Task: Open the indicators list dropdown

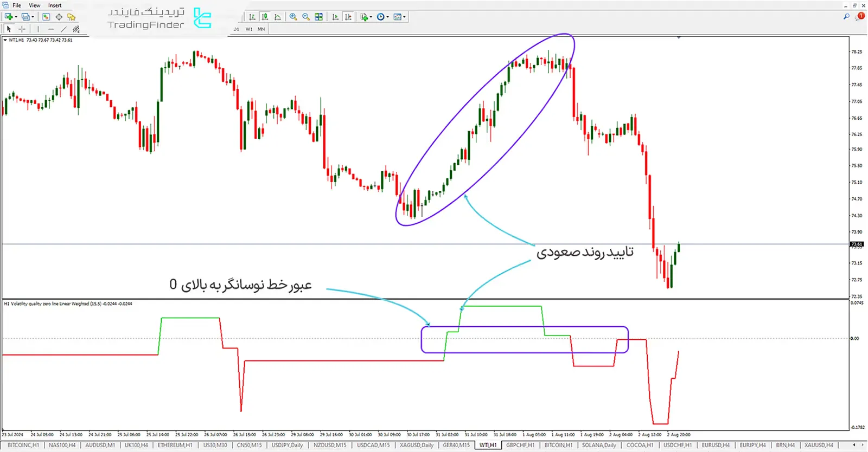Action: click(x=371, y=17)
